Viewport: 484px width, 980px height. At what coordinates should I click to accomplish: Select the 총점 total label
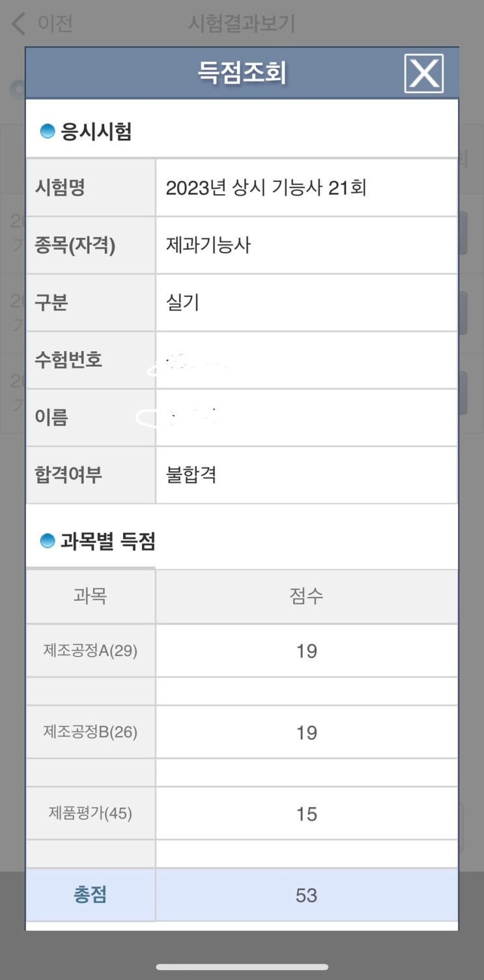coord(90,895)
